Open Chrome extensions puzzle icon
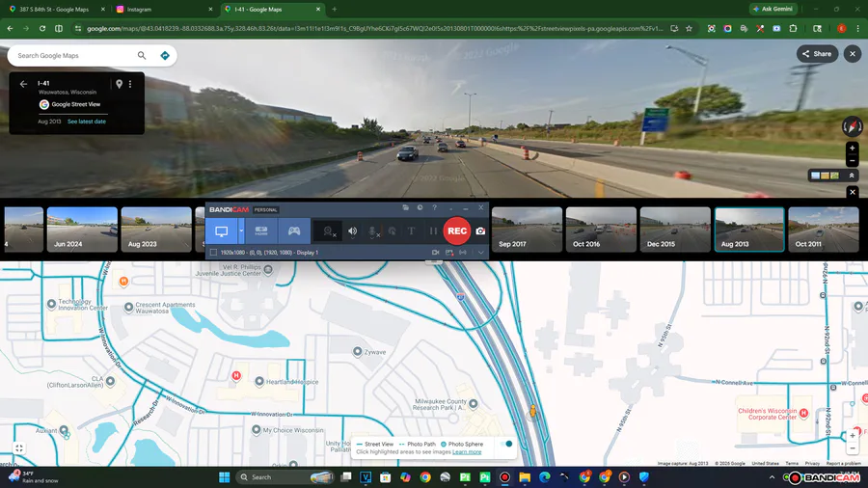The height and width of the screenshot is (488, 868). point(794,28)
